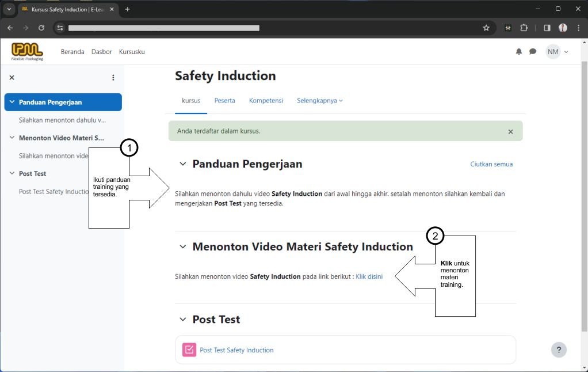The width and height of the screenshot is (588, 372).
Task: Open the Selengkapnya dropdown menu
Action: [x=319, y=101]
